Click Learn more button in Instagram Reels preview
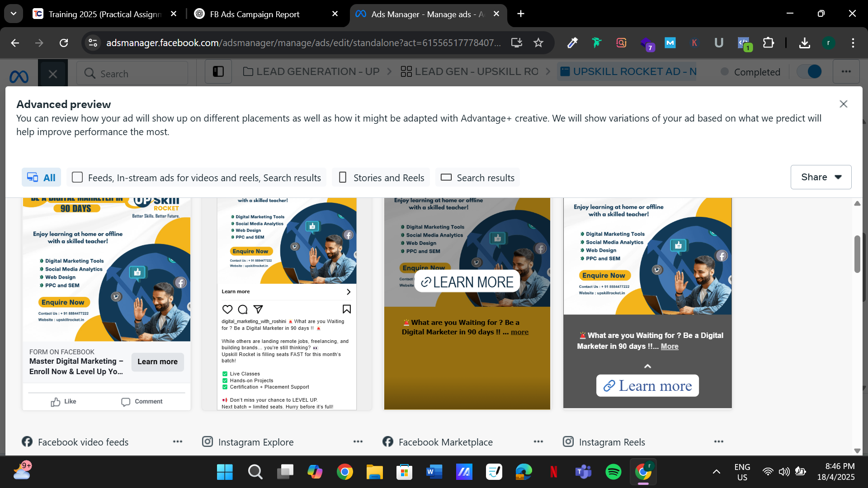Viewport: 868px width, 488px height. pos(647,385)
